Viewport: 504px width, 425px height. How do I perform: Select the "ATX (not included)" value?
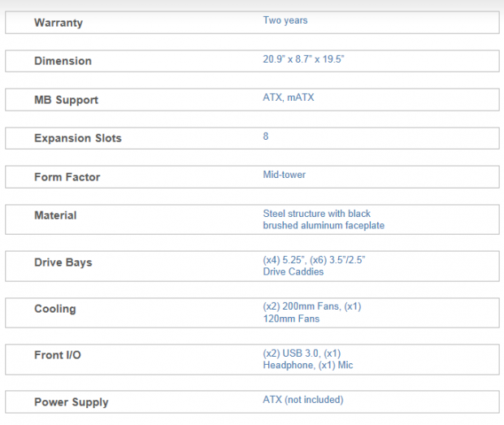303,400
